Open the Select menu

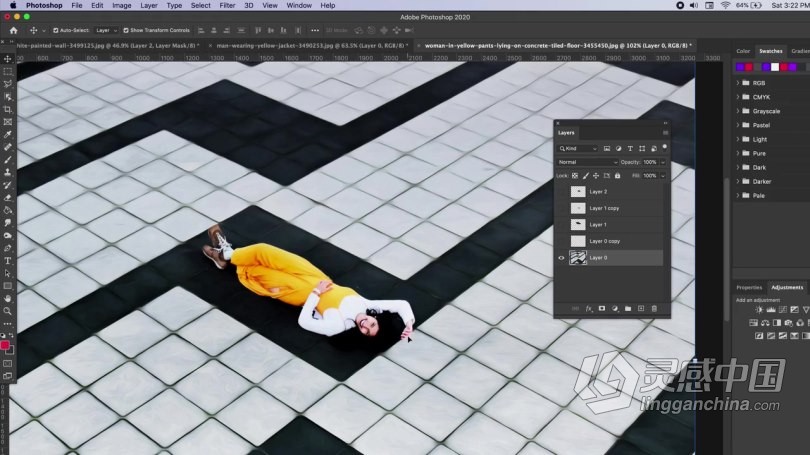click(x=200, y=5)
